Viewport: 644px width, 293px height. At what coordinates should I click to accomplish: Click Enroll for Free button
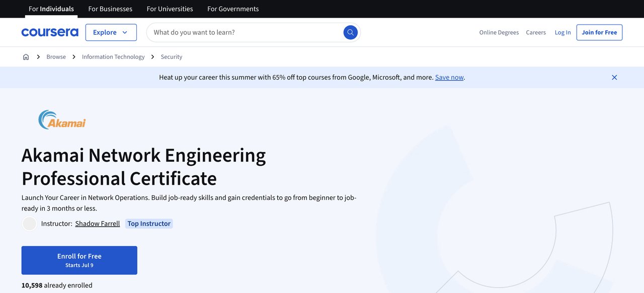click(79, 260)
